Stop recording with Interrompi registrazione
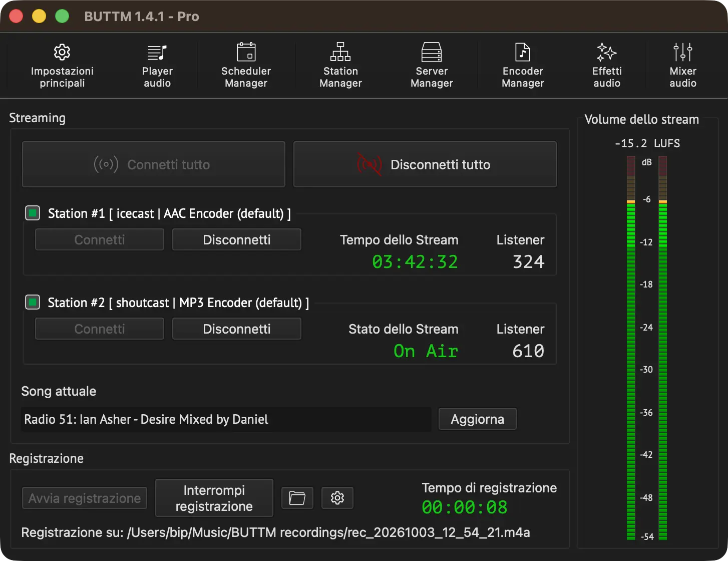728x561 pixels. [214, 498]
